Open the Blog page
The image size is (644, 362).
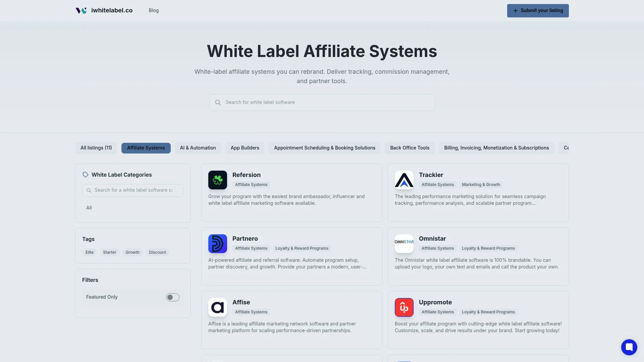click(x=153, y=10)
